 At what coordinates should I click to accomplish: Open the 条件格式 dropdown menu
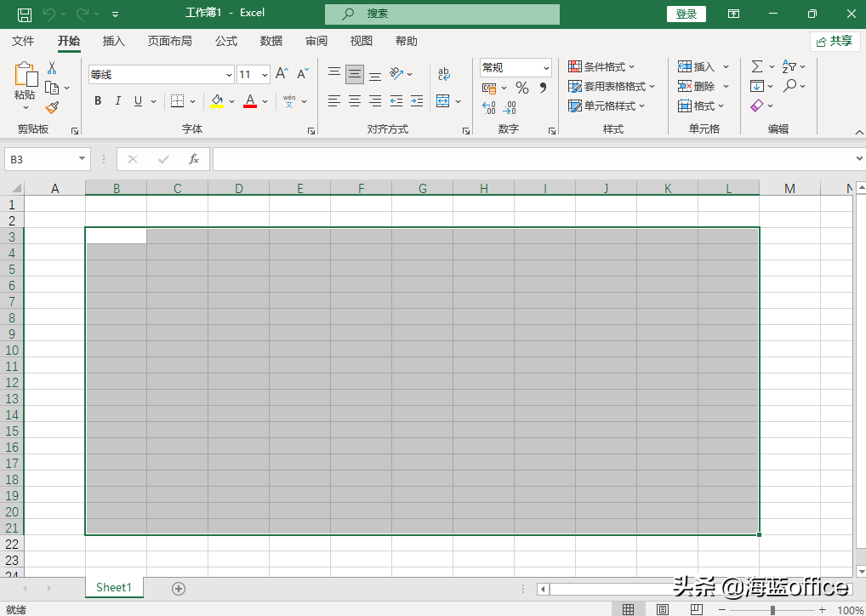602,67
